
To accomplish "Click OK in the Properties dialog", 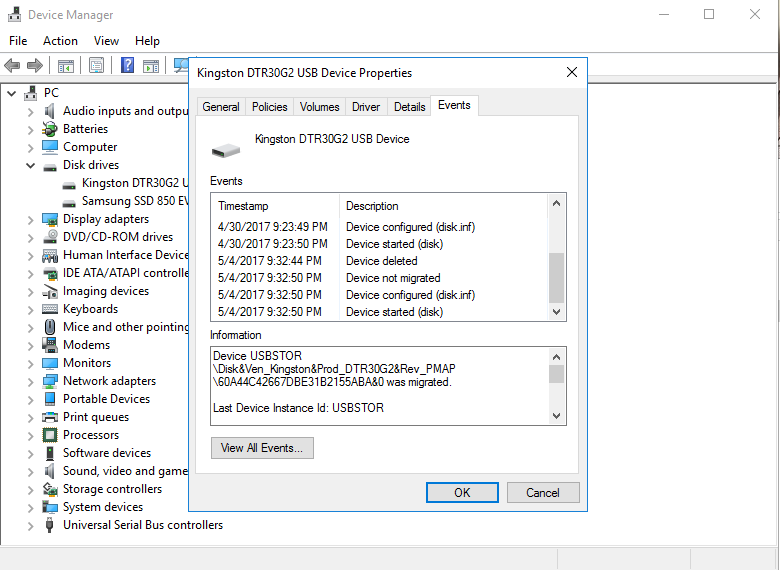I will 462,492.
